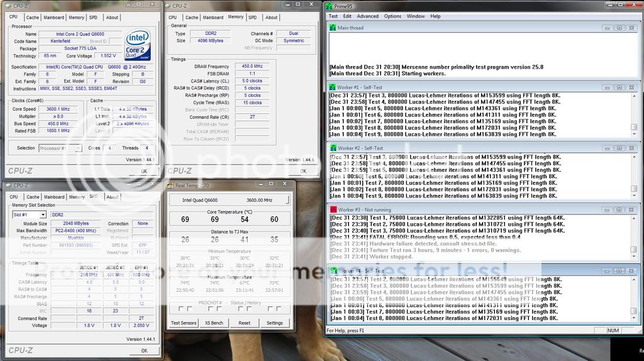Open the Test menu in Prime95

coord(333,16)
